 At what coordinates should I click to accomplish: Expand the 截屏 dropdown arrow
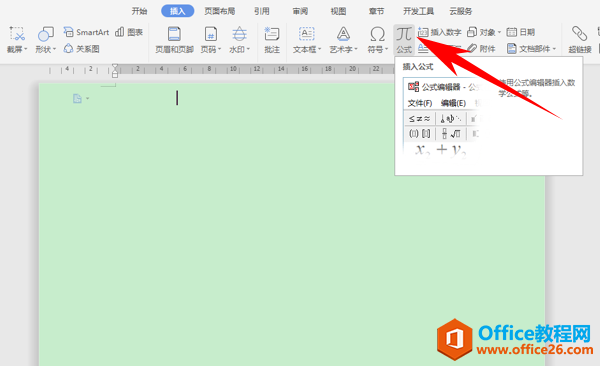click(26, 49)
